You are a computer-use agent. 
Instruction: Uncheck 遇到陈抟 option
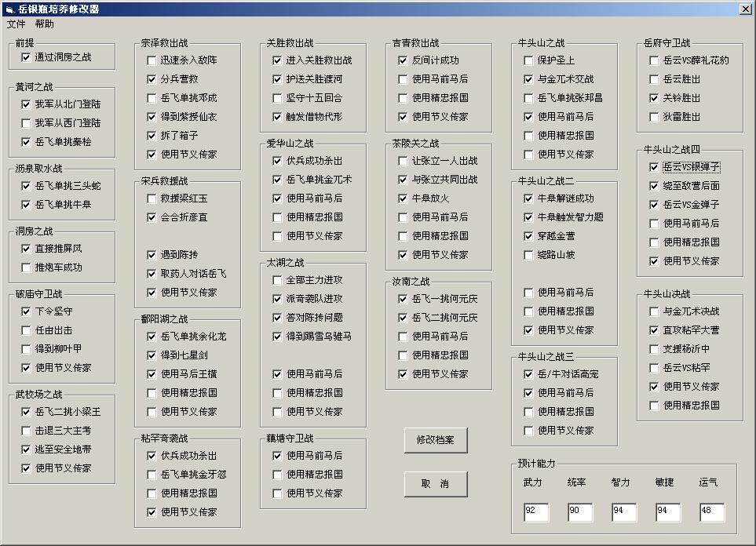pyautogui.click(x=152, y=255)
